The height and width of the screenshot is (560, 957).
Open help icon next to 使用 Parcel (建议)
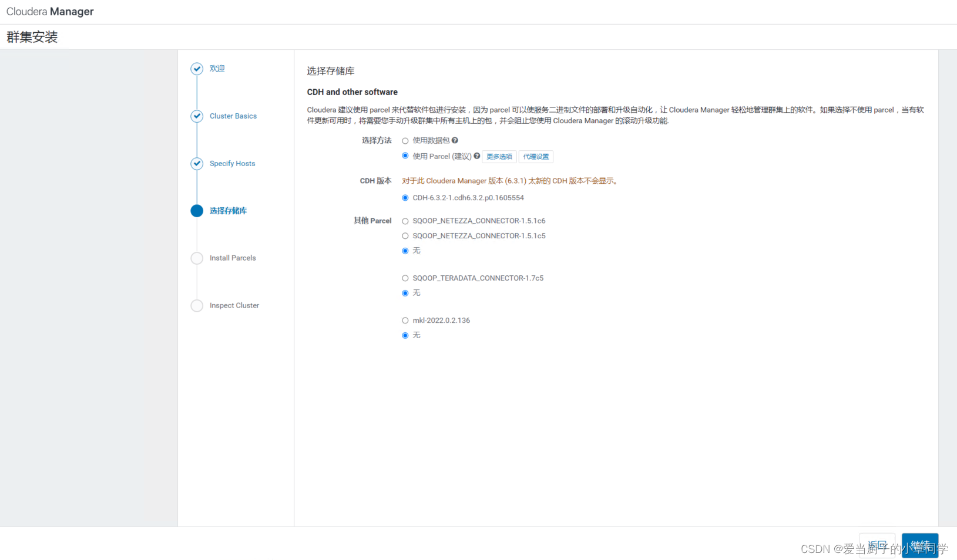click(x=476, y=156)
